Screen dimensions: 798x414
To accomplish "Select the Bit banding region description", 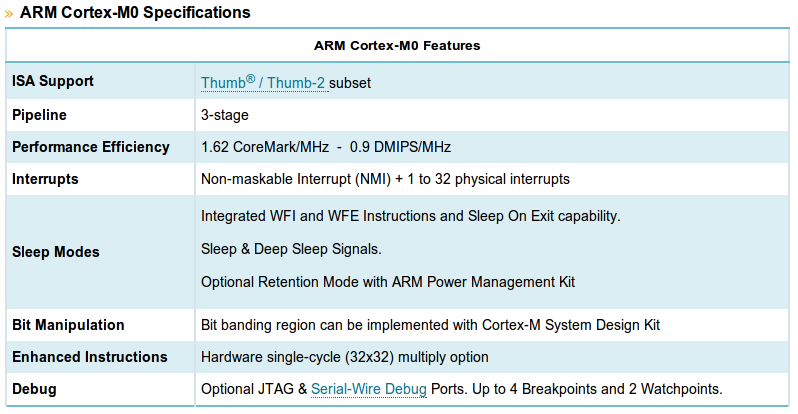I will tap(431, 325).
